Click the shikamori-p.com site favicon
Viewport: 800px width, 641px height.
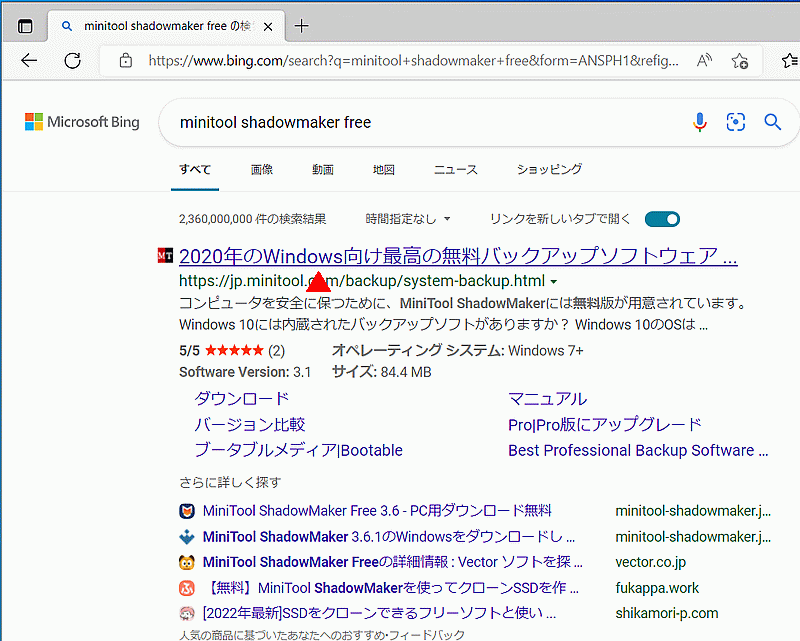187,613
